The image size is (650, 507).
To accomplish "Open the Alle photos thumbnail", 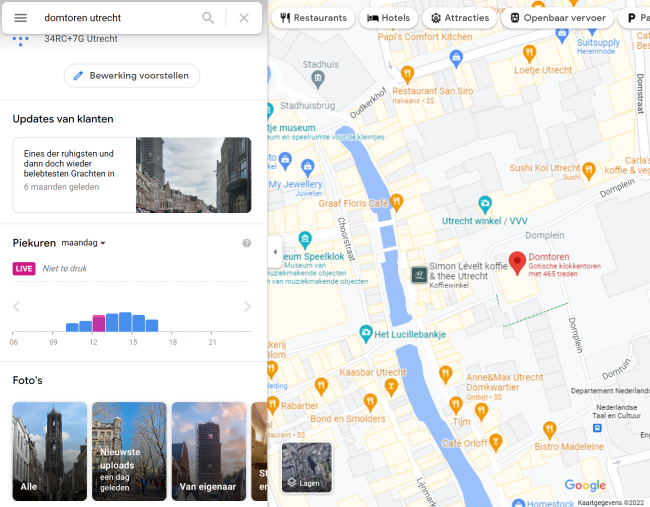I will click(x=50, y=451).
